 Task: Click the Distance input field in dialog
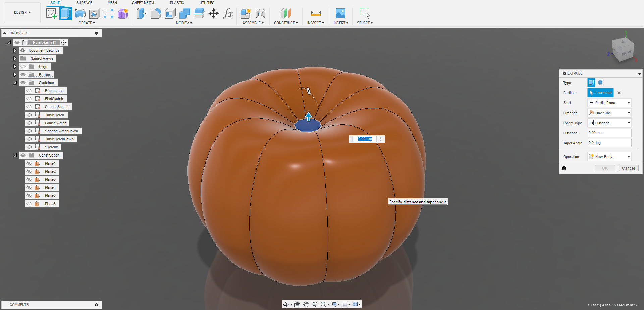point(609,133)
